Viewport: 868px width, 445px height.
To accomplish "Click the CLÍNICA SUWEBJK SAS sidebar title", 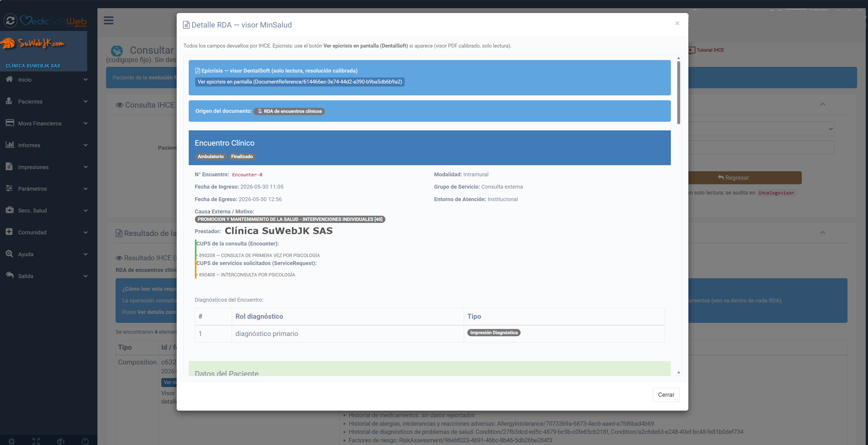I will click(x=33, y=66).
